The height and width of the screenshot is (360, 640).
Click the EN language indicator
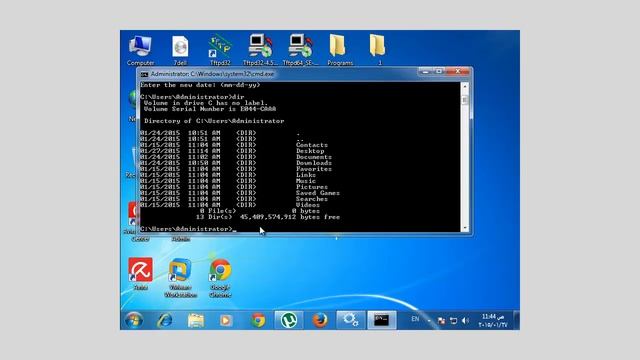415,319
